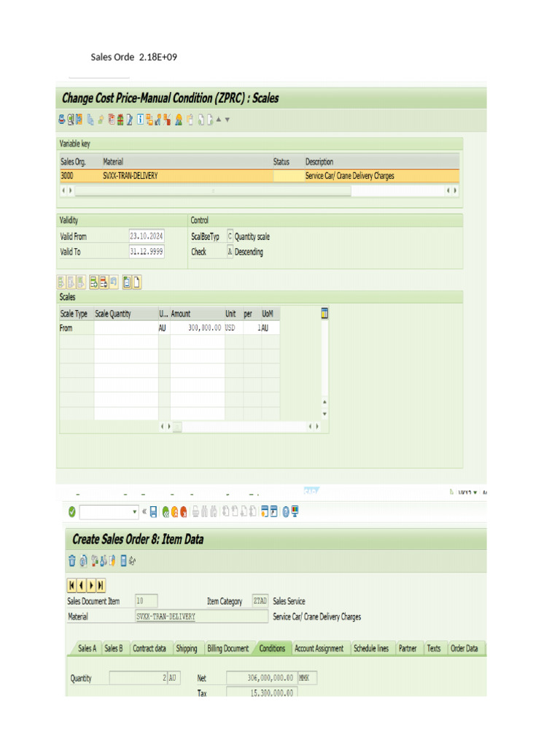Click the Print icon in system toolbar
This screenshot has width=560, height=747.
click(x=195, y=511)
